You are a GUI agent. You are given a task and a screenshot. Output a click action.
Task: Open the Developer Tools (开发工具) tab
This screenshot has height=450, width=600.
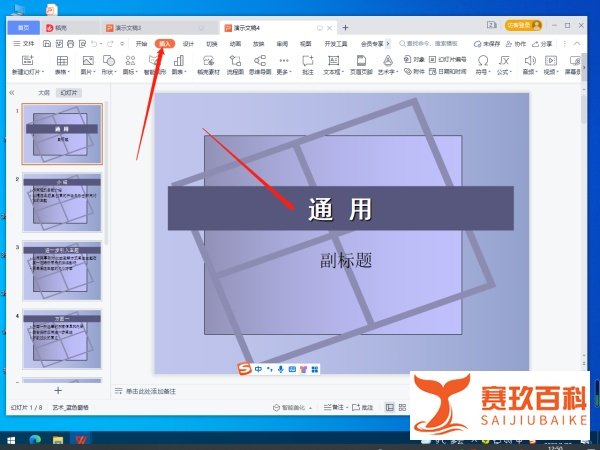tap(336, 44)
